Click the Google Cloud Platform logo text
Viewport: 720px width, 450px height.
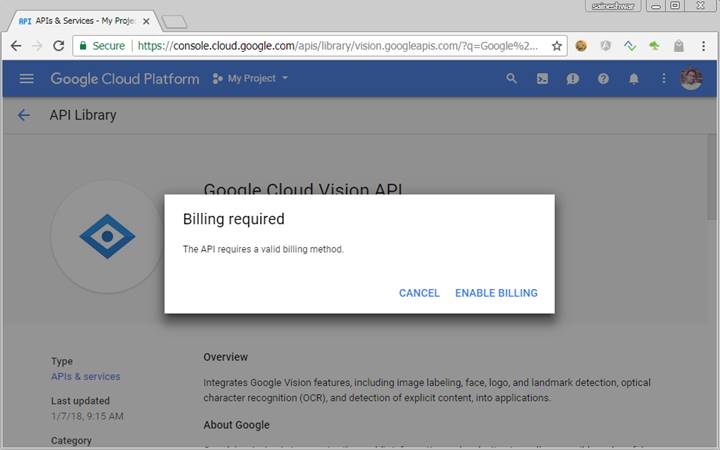[125, 78]
